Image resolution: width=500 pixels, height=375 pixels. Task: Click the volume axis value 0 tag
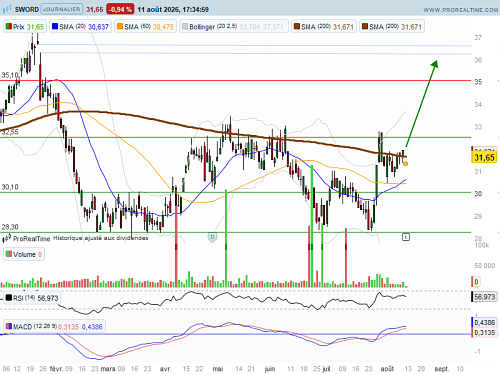476,282
